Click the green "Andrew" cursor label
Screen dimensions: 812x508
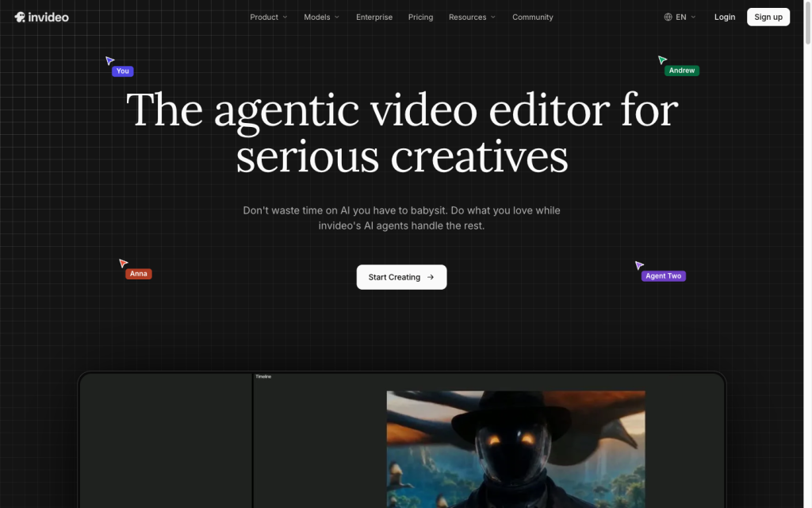681,71
